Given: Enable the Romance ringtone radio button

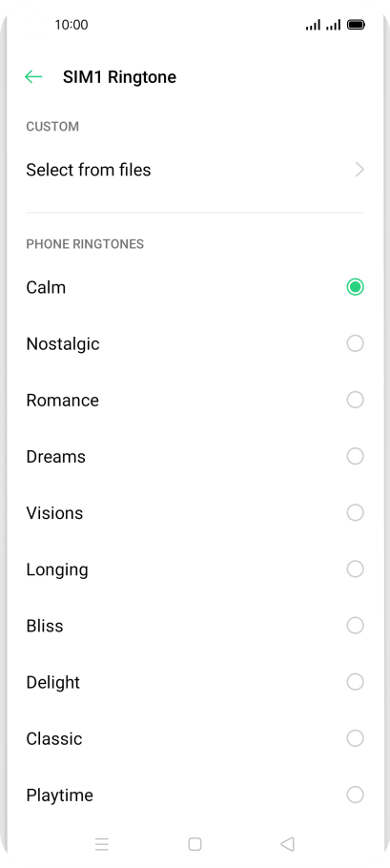Looking at the screenshot, I should [355, 400].
